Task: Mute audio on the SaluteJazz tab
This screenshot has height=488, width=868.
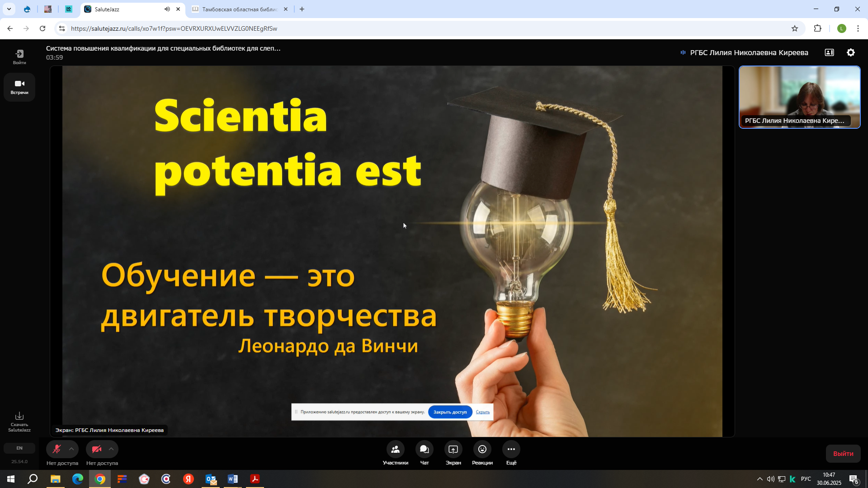Action: point(167,9)
